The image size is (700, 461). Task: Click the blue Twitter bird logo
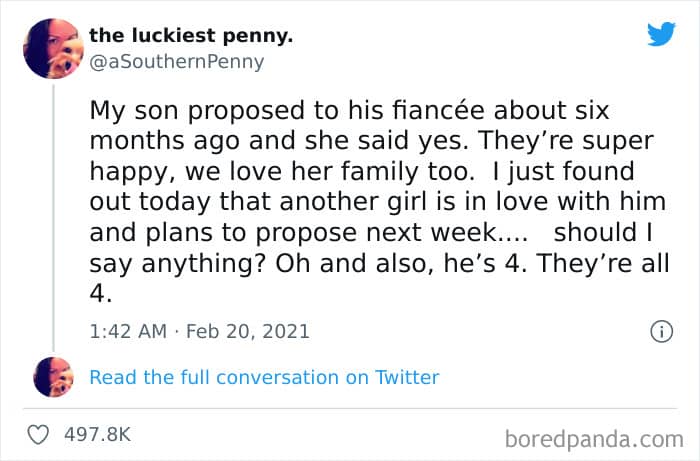tap(661, 34)
